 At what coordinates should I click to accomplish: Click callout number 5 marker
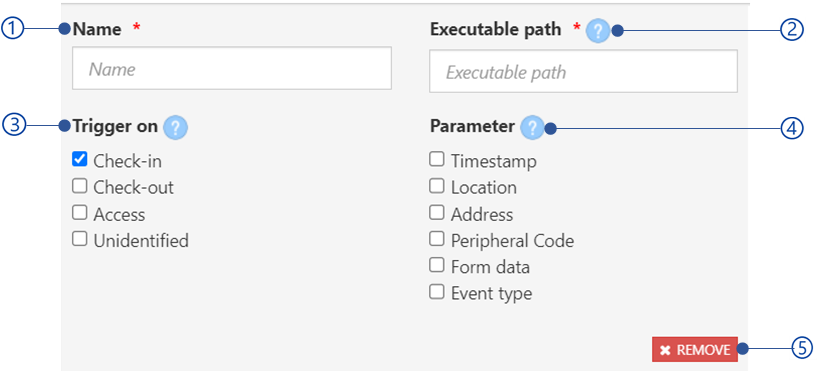tap(802, 348)
